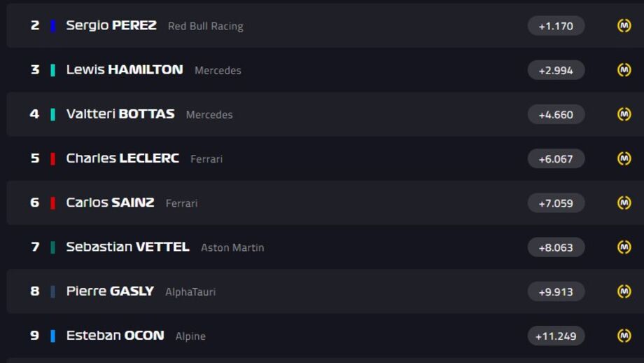644x363 pixels.
Task: Open Lewis Hamilton driver row
Action: point(325,70)
